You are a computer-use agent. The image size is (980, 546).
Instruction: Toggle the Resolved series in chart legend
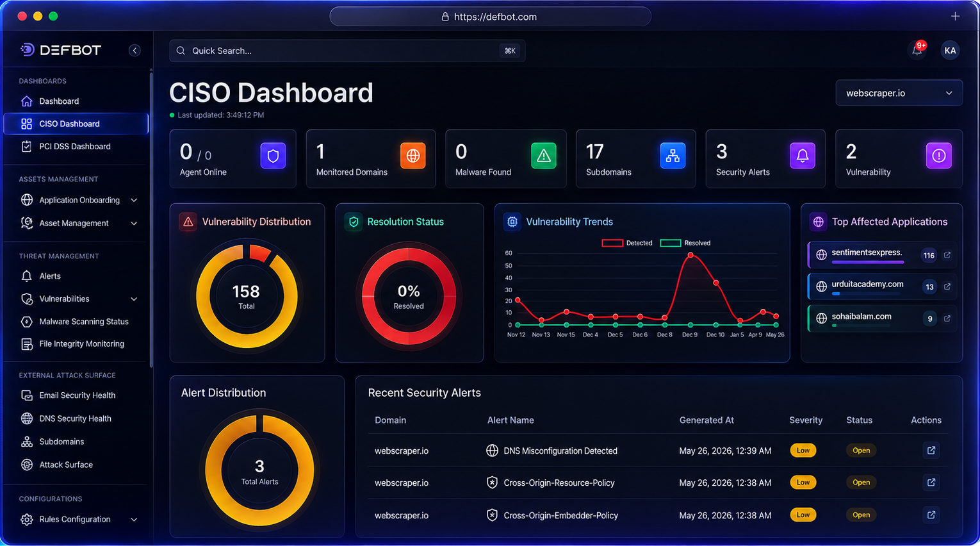pyautogui.click(x=685, y=243)
